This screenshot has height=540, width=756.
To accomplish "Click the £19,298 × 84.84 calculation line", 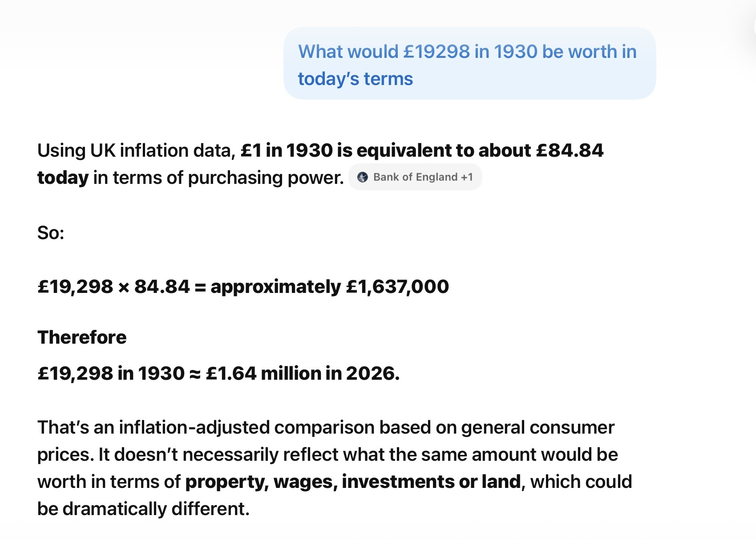I will 243,287.
